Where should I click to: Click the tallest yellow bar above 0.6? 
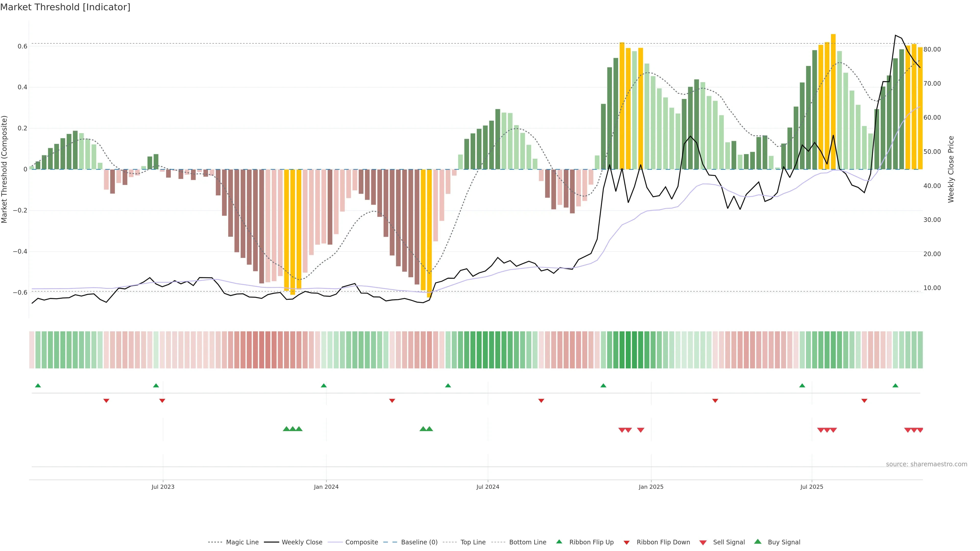coord(833,102)
